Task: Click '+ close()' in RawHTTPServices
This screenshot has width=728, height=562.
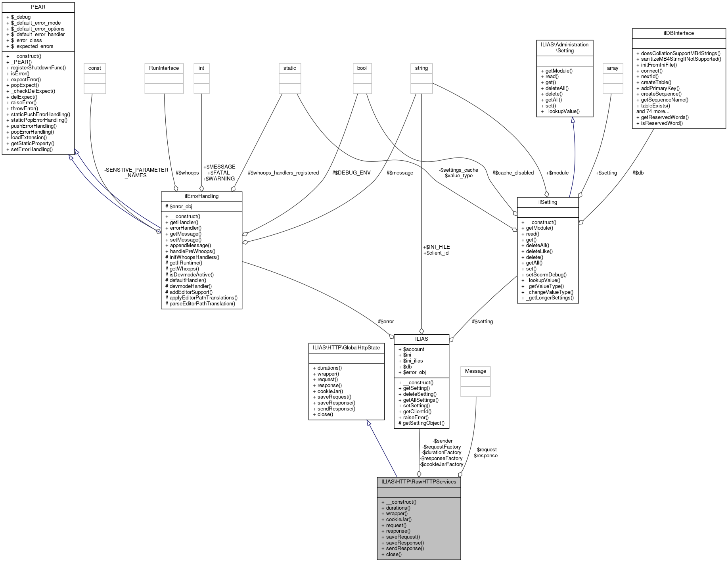Action: click(x=391, y=554)
